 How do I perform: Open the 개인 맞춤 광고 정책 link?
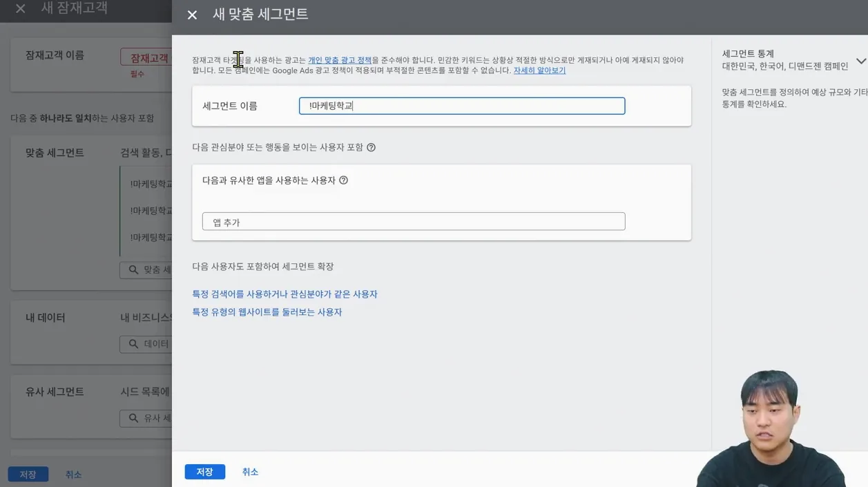pyautogui.click(x=340, y=60)
